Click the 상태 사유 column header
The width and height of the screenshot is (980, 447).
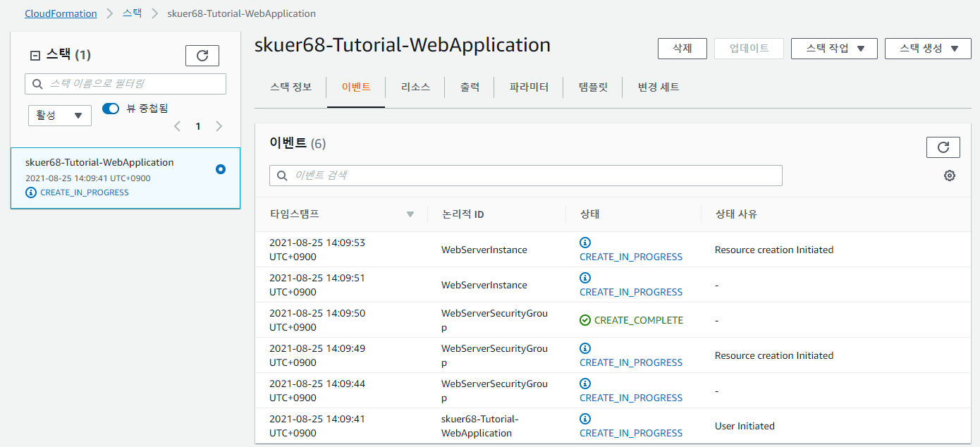coord(736,214)
